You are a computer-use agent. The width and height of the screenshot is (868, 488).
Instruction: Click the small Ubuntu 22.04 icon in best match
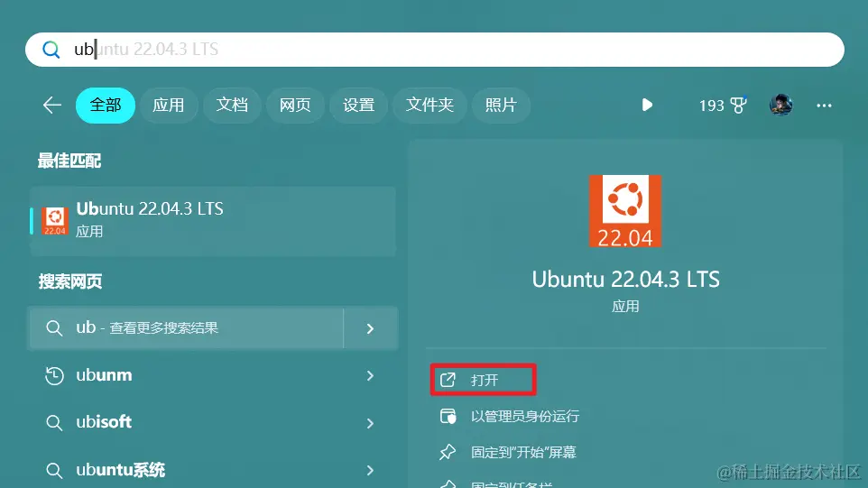pyautogui.click(x=55, y=221)
